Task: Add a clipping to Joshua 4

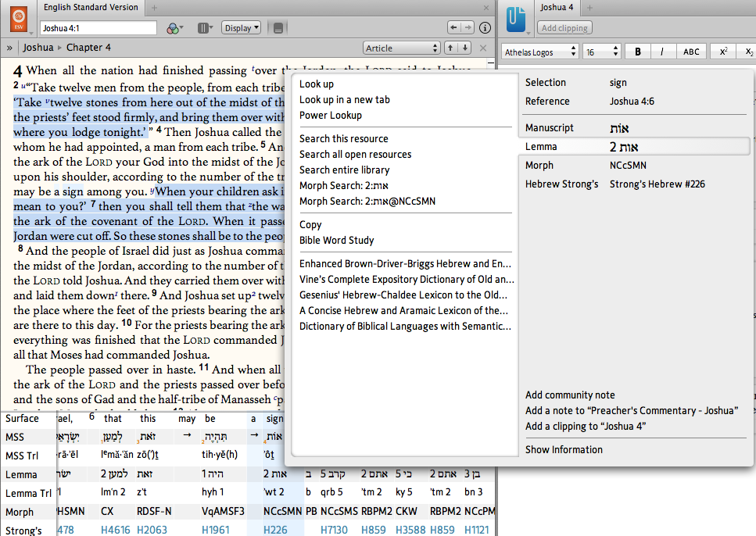Action: [586, 426]
